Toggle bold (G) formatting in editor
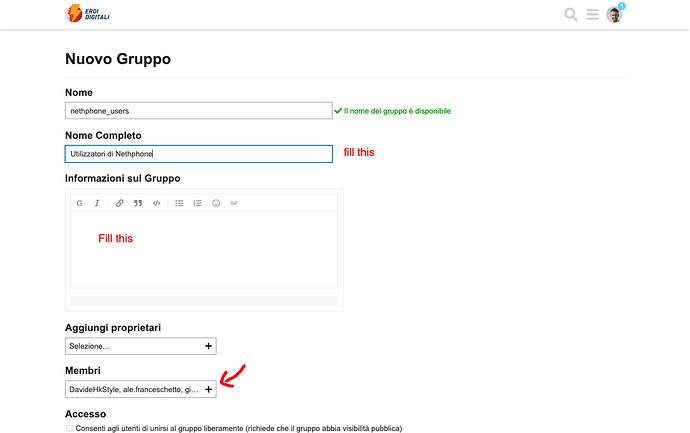The image size is (690, 433). [79, 203]
